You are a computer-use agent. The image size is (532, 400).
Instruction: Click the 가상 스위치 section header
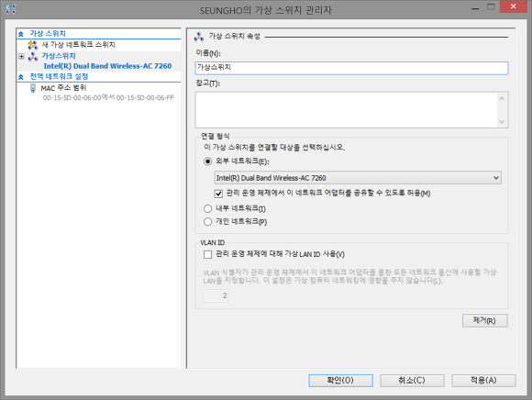tap(48, 34)
